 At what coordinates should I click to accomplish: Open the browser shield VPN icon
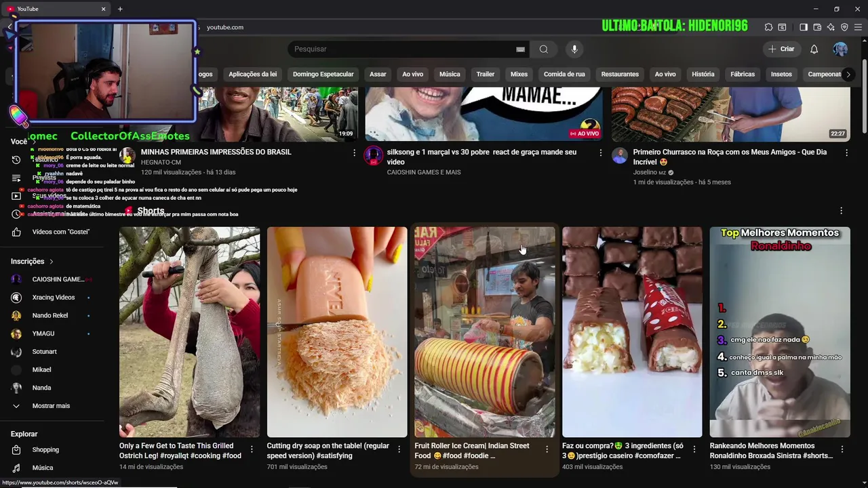tap(844, 27)
